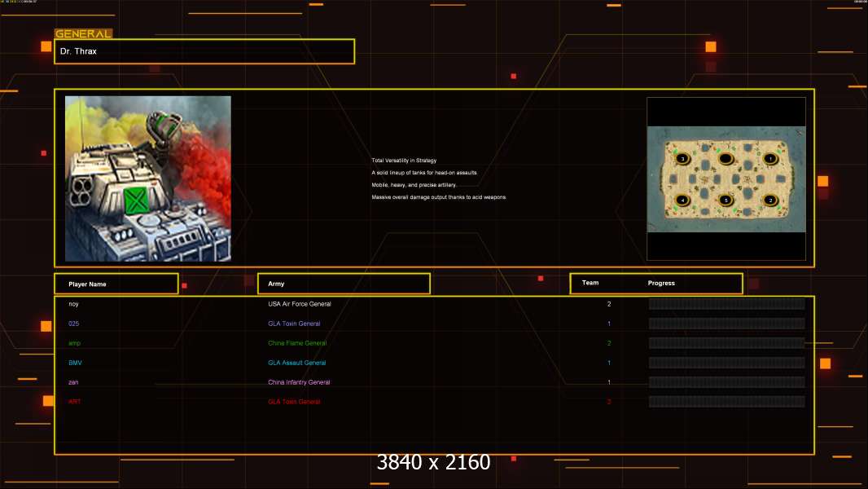Click progress bar in 025's row
The image size is (868, 489).
(x=727, y=324)
